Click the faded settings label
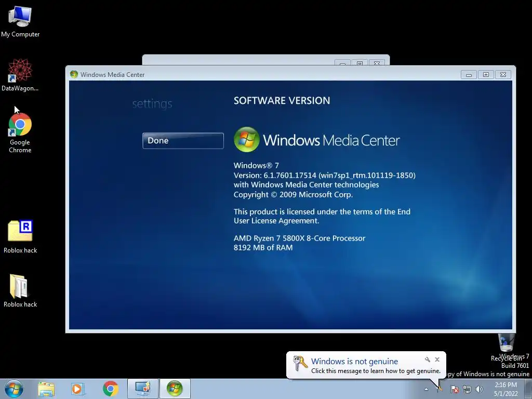Screen dimensions: 532x399 coord(152,103)
